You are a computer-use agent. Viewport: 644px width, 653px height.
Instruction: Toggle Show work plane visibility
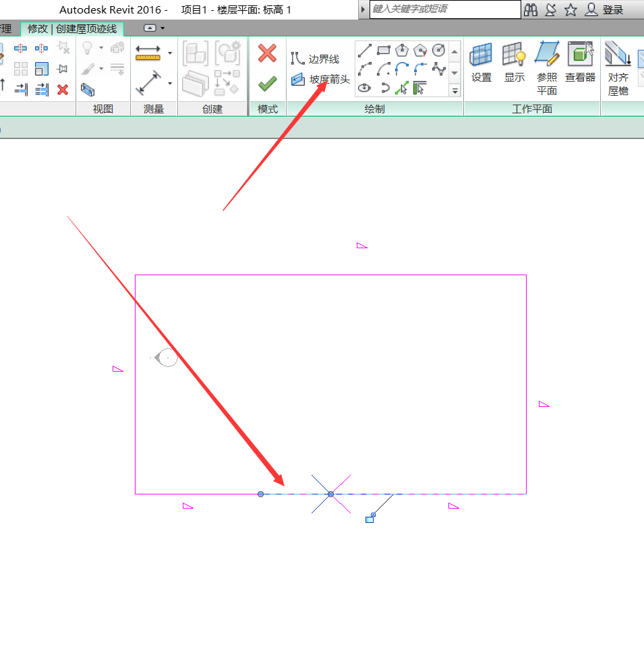coord(514,62)
